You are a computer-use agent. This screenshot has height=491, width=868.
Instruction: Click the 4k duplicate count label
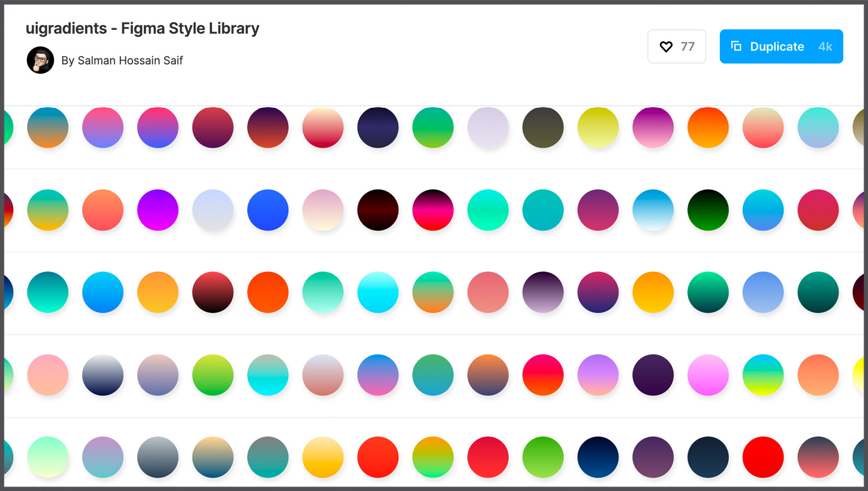point(825,46)
